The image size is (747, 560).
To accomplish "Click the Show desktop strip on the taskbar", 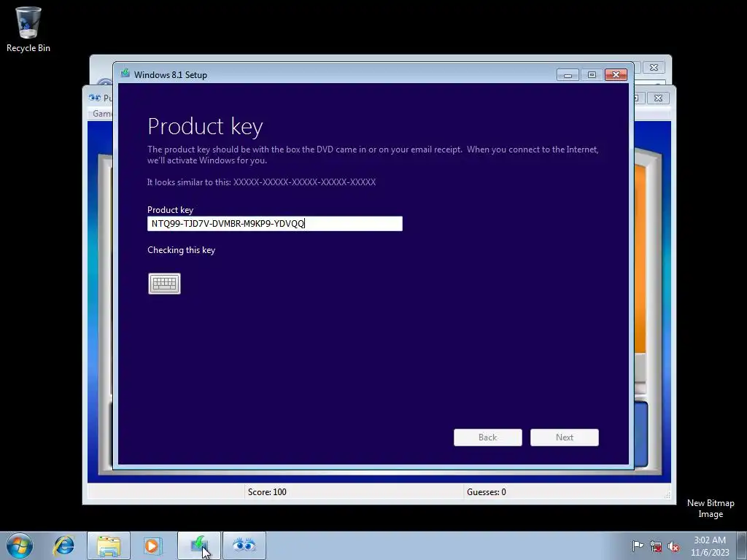I will [x=742, y=545].
